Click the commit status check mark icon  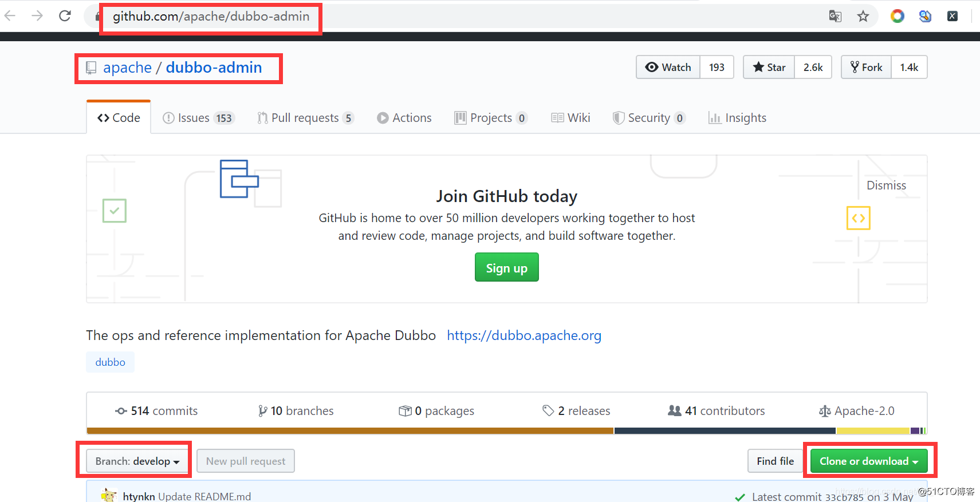[x=740, y=497]
